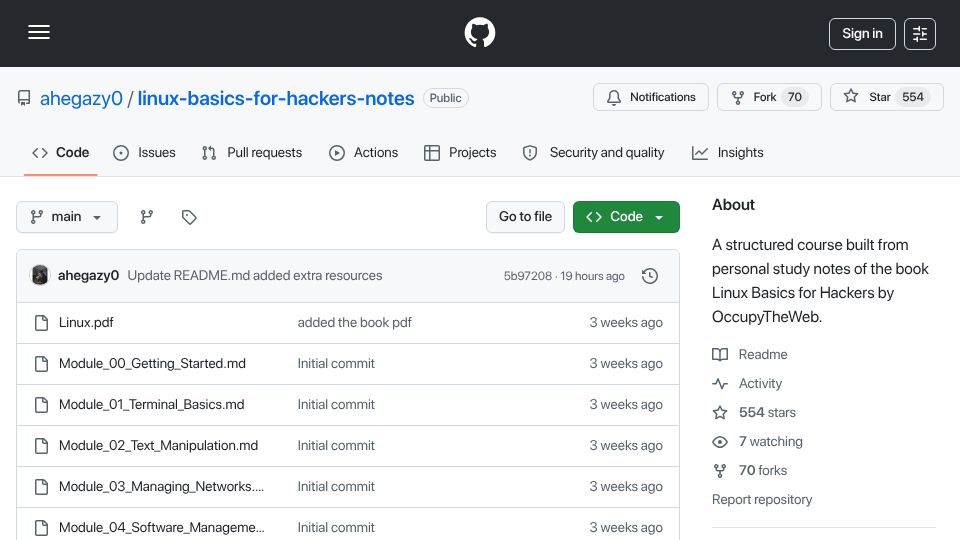Screen dimensions: 960x540
Task: Click the file icon next to Module_03_Managing_Networks
Action: click(42, 487)
